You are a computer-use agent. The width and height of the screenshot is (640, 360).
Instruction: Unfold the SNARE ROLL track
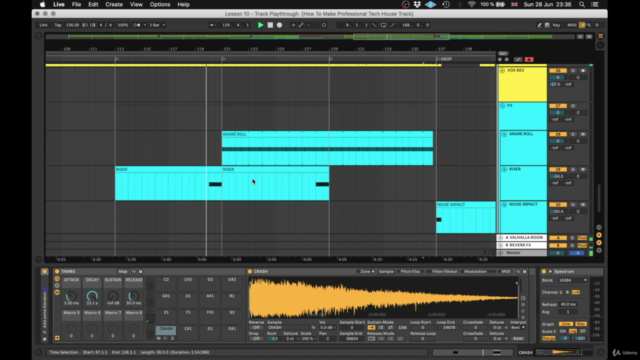coord(504,134)
